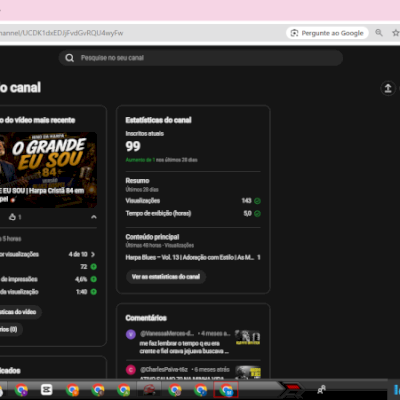Open the pink C avatar of CharlesPaiva
This screenshot has width=400, height=400.
click(x=131, y=370)
